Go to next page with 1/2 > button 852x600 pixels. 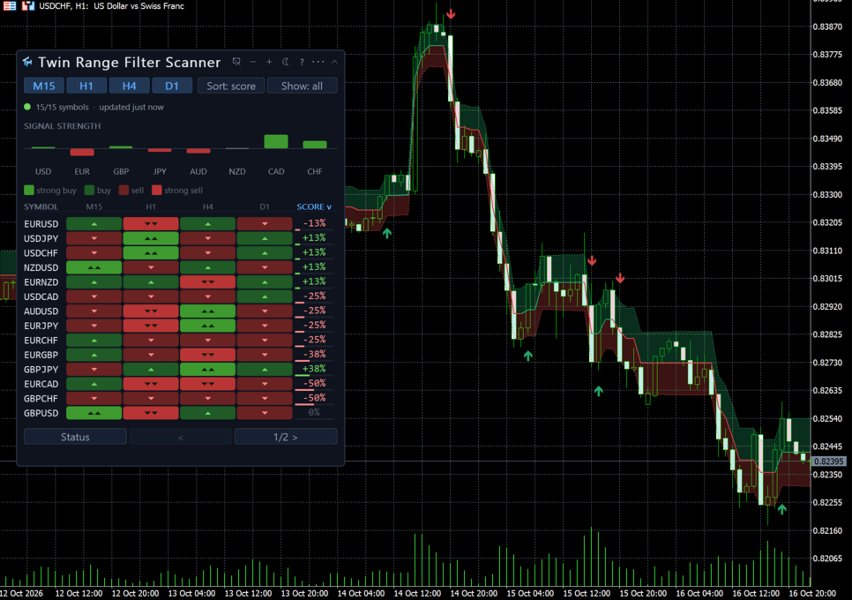tap(286, 437)
